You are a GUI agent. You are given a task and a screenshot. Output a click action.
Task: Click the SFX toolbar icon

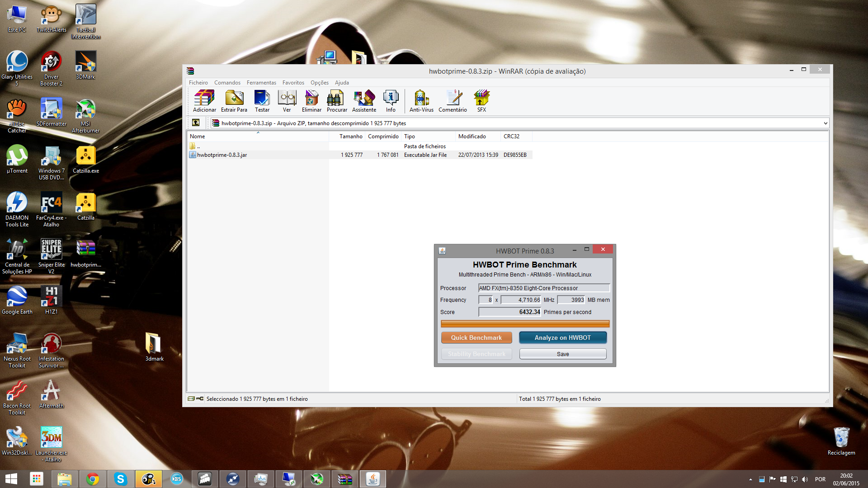click(481, 101)
